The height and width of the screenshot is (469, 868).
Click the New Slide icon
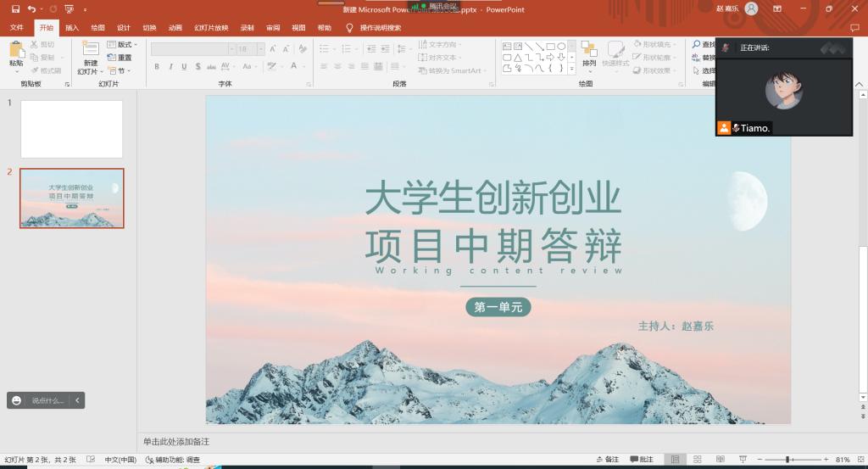pyautogui.click(x=90, y=53)
